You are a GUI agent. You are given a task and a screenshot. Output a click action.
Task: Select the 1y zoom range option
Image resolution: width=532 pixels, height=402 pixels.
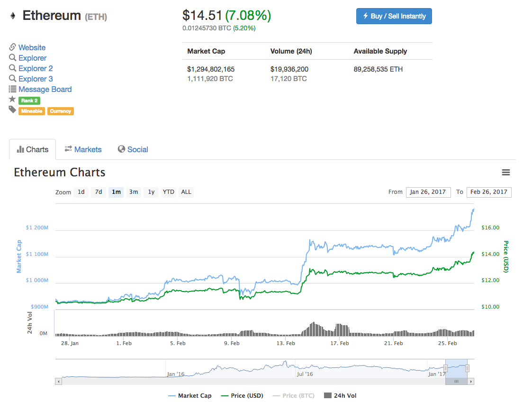[151, 192]
